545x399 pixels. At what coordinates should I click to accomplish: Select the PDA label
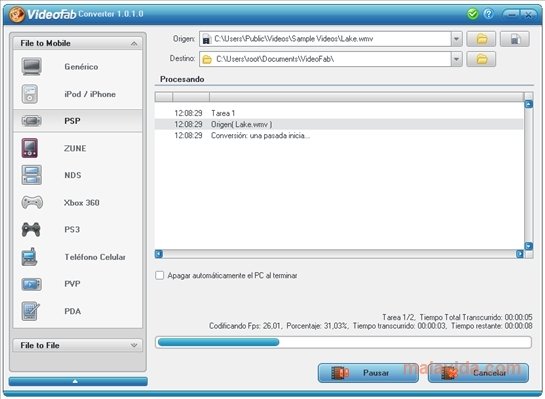pos(72,311)
